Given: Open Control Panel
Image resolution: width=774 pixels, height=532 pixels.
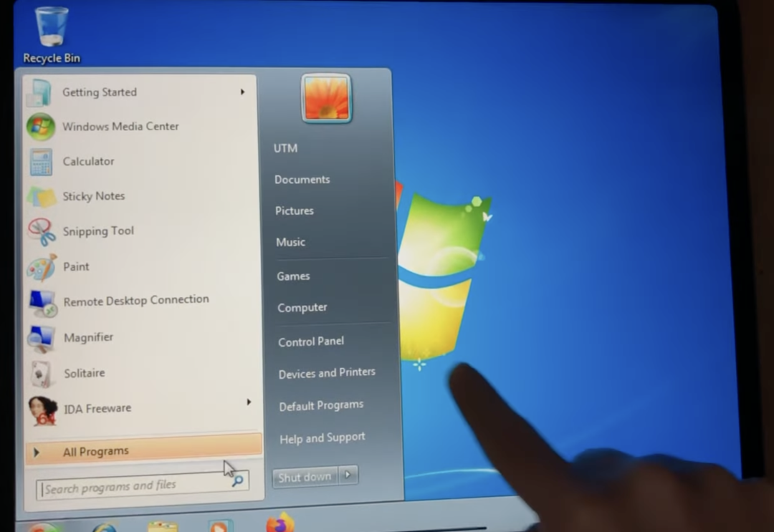Looking at the screenshot, I should [311, 342].
